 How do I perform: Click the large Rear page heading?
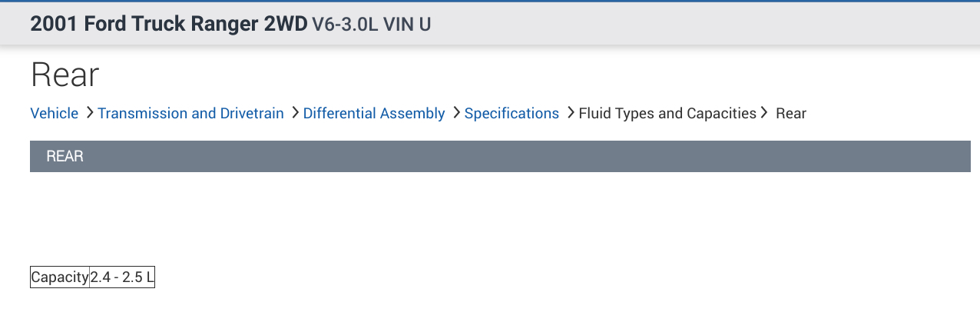point(65,75)
